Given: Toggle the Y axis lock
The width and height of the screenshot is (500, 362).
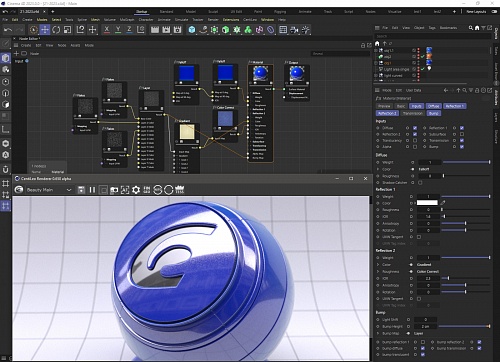Looking at the screenshot, I should 118,30.
